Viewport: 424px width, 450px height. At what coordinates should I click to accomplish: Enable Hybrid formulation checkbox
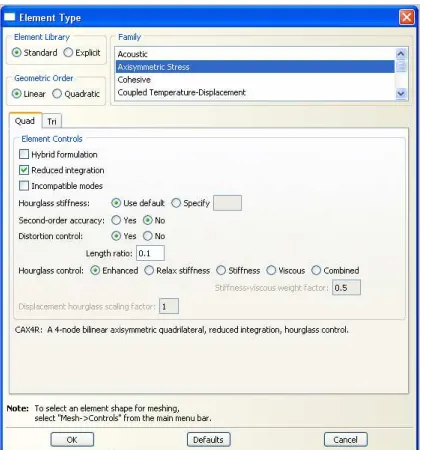(24, 154)
